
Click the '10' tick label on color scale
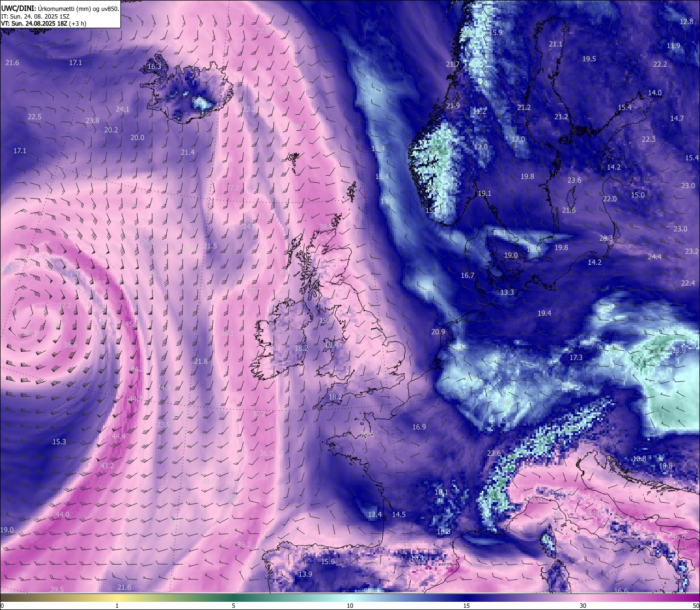click(x=350, y=606)
